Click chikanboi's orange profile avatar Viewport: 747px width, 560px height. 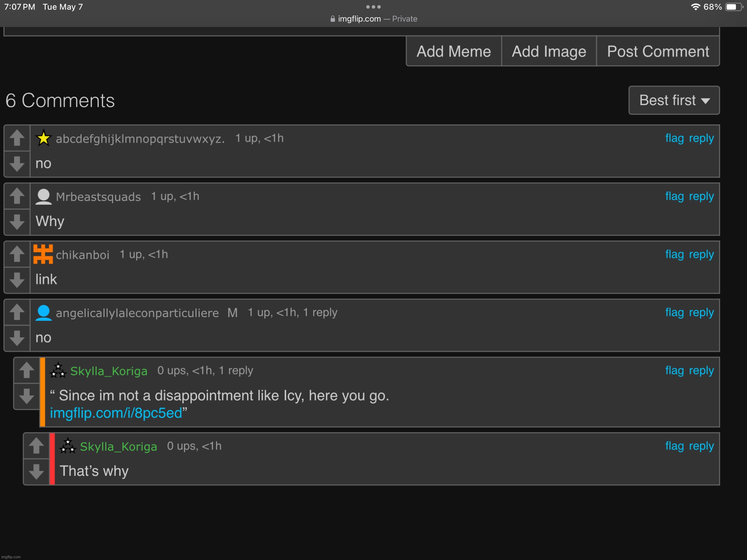click(x=43, y=254)
